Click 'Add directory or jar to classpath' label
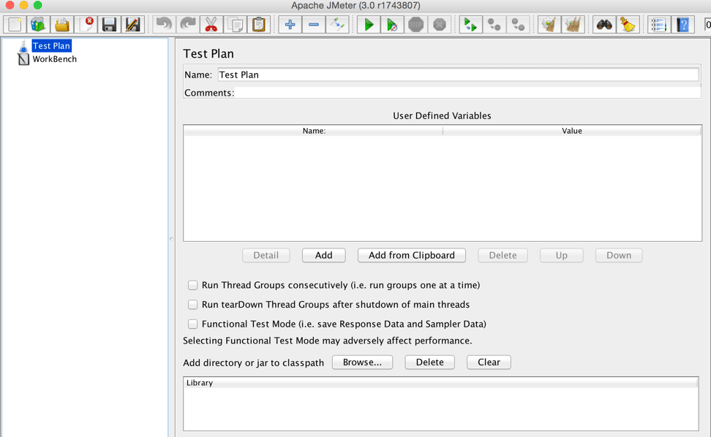Screen dimensions: 711x437 click(x=253, y=363)
